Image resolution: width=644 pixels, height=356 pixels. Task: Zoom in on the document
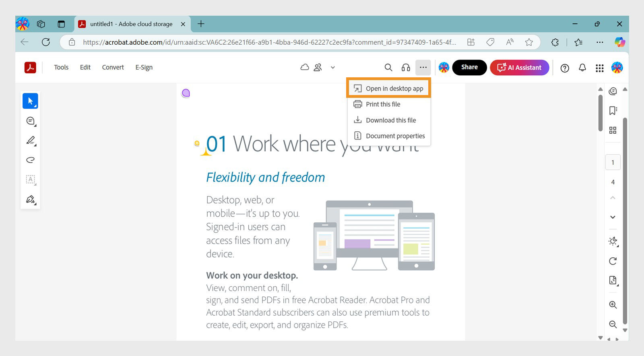coord(613,305)
